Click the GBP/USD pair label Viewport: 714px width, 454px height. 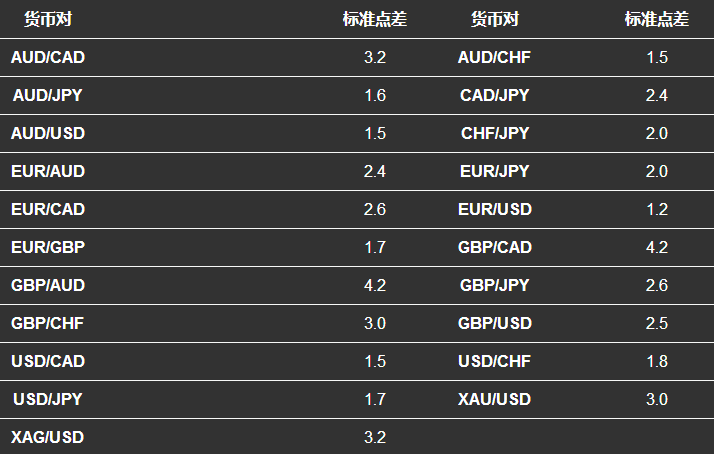[x=495, y=323]
